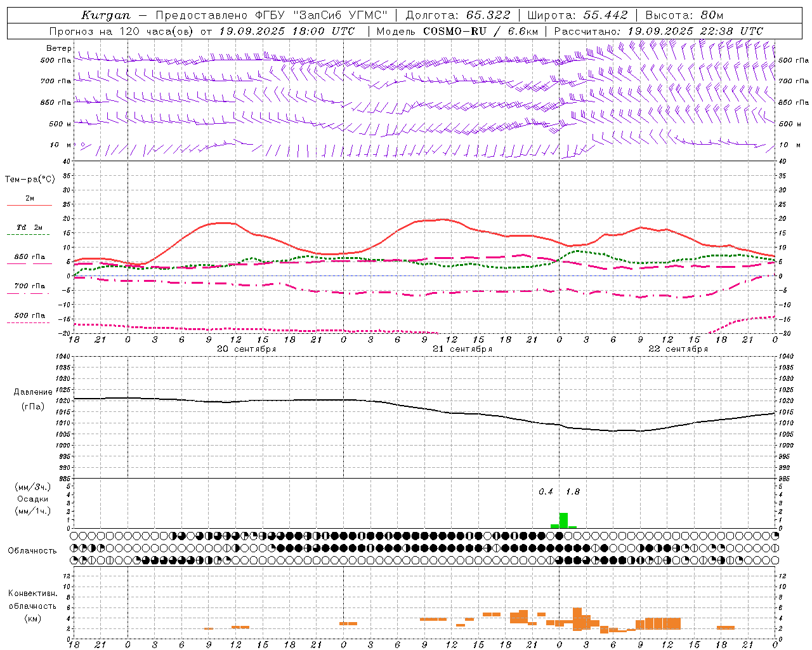Screen dimensions: 812x650
Task: Click the 'Td 2м' dew point legend entry
Action: 29,227
